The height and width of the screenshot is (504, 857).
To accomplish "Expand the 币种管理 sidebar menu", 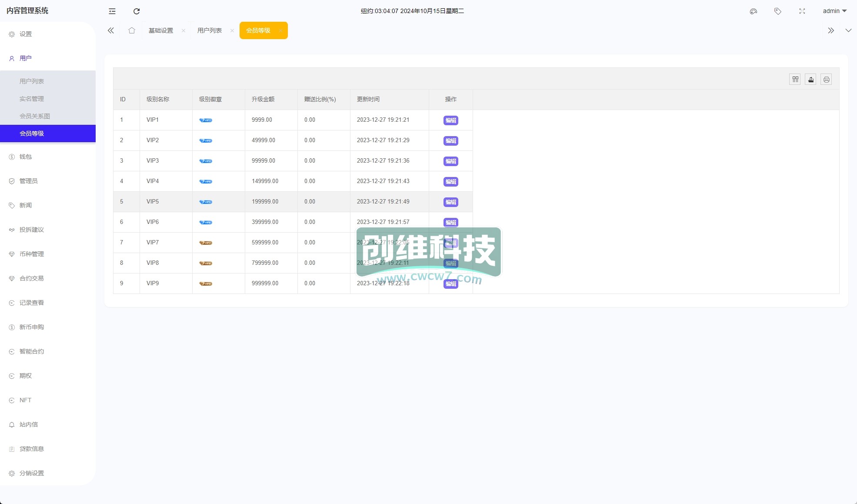I will pyautogui.click(x=48, y=254).
